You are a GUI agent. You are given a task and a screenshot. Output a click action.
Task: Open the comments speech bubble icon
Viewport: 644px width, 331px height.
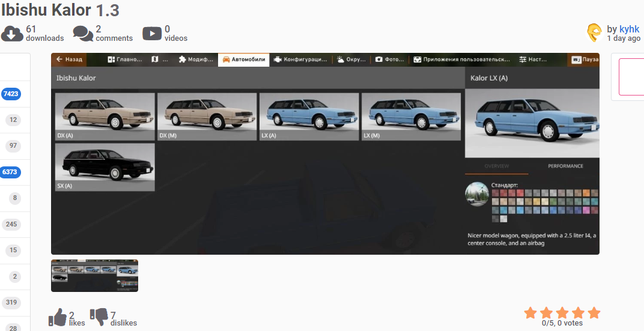tap(83, 34)
